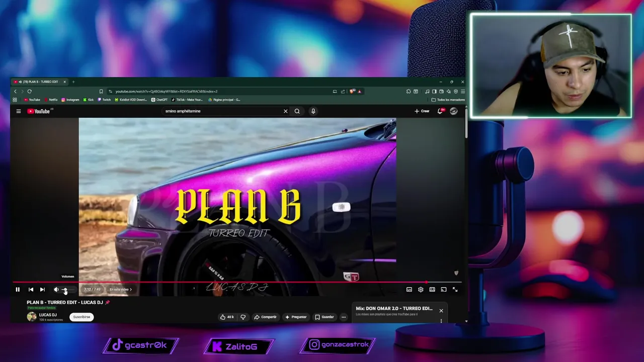Image resolution: width=644 pixels, height=362 pixels.
Task: Open the account avatar menu
Action: coord(454,111)
